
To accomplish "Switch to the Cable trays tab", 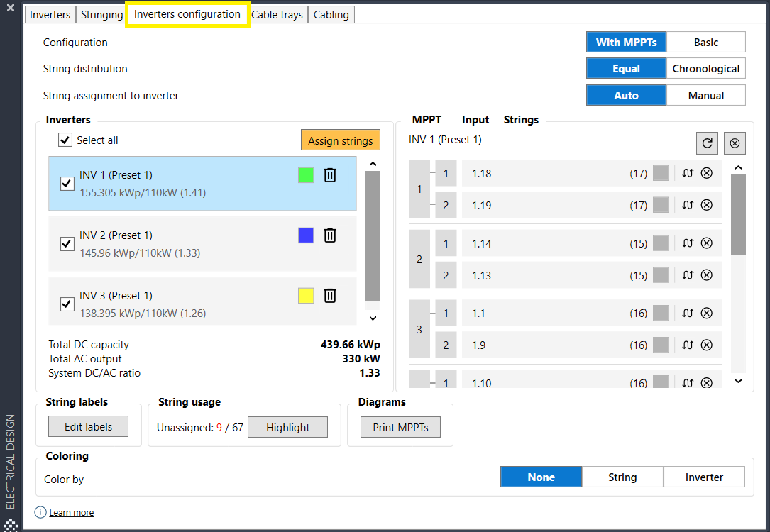I will pyautogui.click(x=277, y=14).
